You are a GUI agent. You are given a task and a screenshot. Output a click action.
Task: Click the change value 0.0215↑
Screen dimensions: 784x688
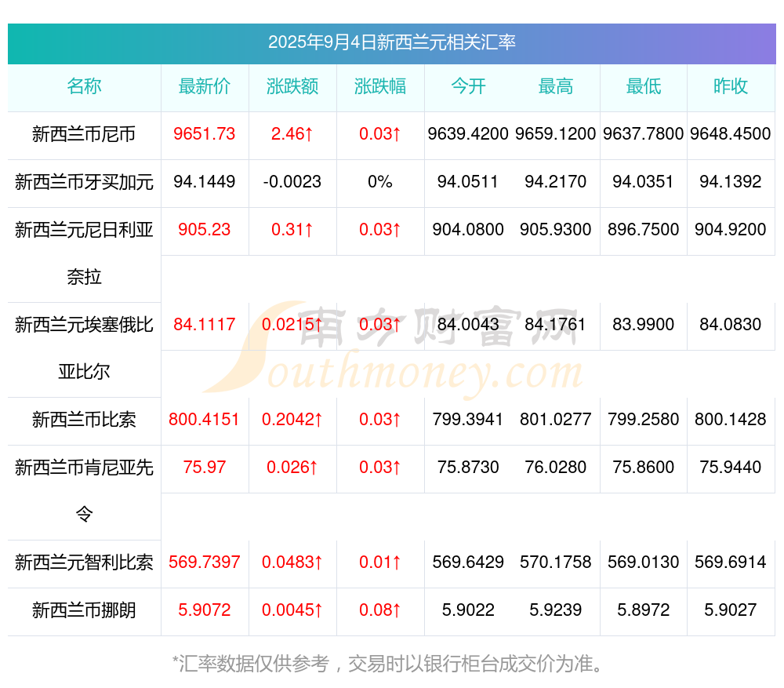click(x=292, y=325)
